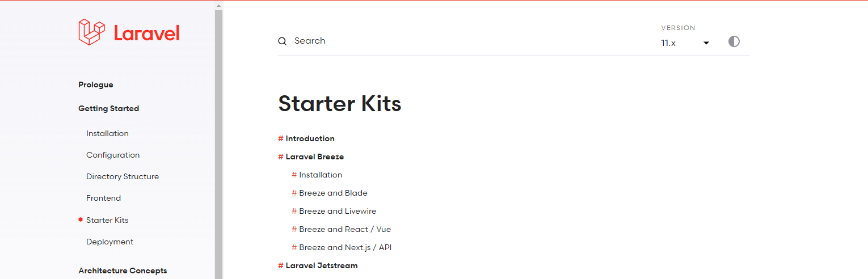This screenshot has height=279, width=868.
Task: Open the version 11.x dropdown
Action: pyautogui.click(x=685, y=43)
